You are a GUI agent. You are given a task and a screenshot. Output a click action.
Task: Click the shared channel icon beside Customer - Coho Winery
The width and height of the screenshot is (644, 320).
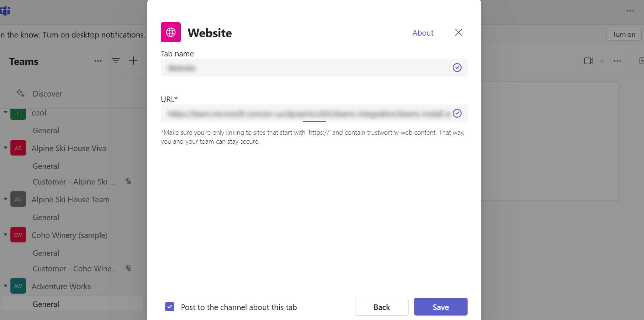tap(128, 268)
